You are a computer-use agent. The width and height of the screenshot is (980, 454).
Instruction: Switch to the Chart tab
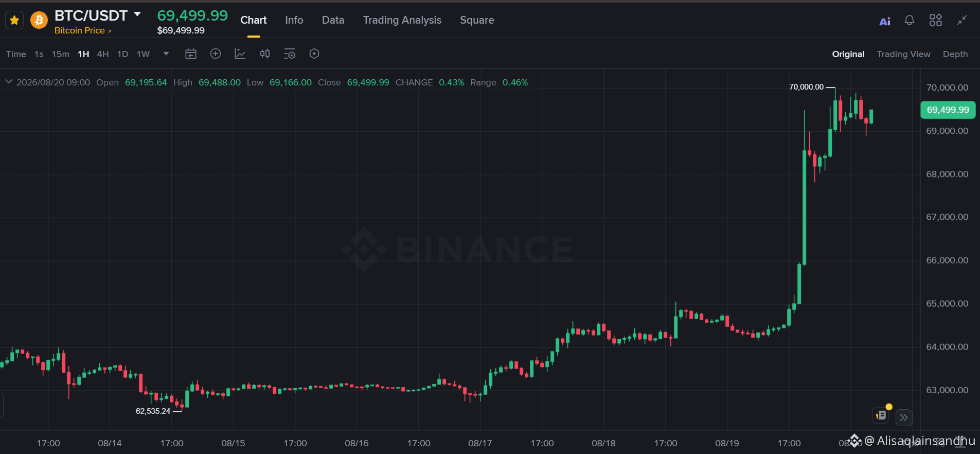254,20
